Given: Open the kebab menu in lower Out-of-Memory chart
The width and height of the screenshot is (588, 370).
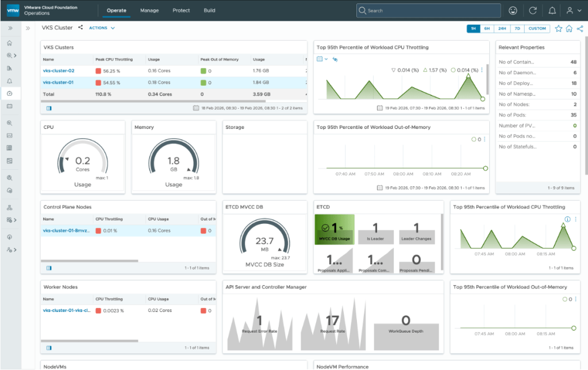Looking at the screenshot, I should pos(575,299).
